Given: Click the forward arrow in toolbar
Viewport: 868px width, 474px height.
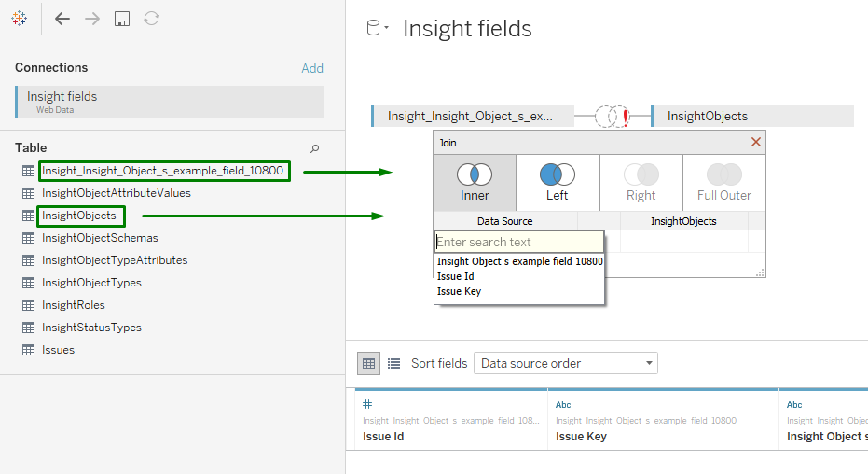Looking at the screenshot, I should pyautogui.click(x=92, y=19).
